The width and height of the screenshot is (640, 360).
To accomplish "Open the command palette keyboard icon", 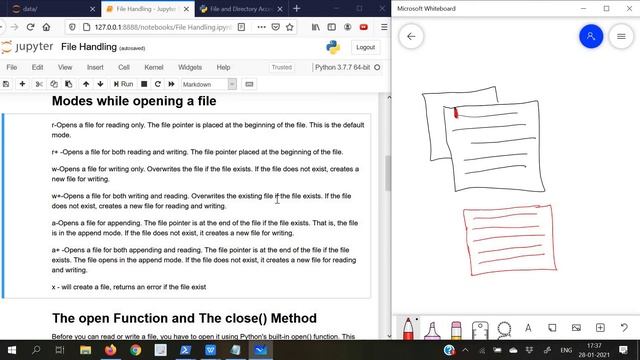I will point(249,84).
